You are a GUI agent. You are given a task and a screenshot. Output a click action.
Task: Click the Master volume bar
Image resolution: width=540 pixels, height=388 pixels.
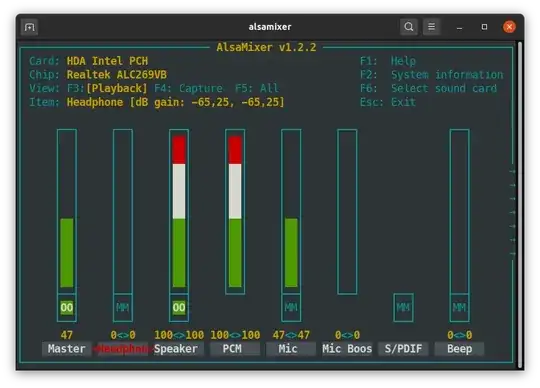click(67, 211)
